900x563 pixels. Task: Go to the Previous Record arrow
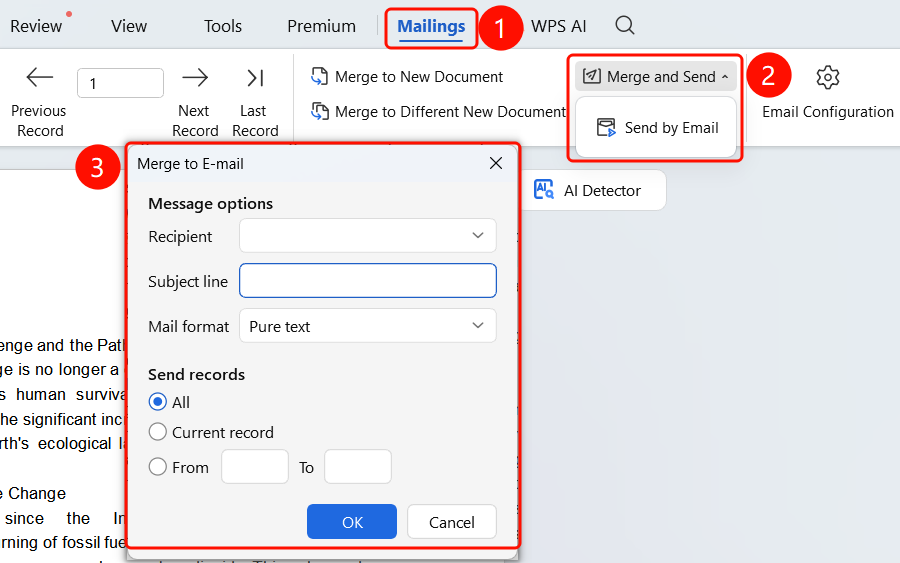(39, 77)
